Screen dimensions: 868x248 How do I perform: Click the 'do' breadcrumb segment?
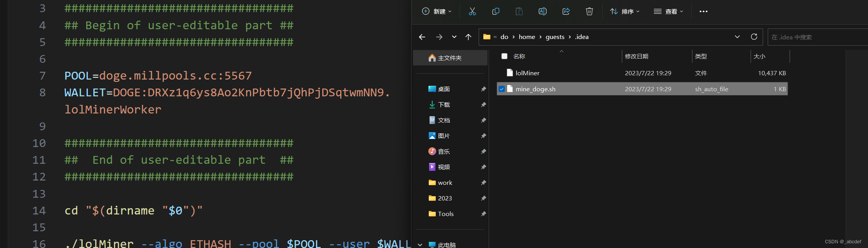click(x=504, y=37)
